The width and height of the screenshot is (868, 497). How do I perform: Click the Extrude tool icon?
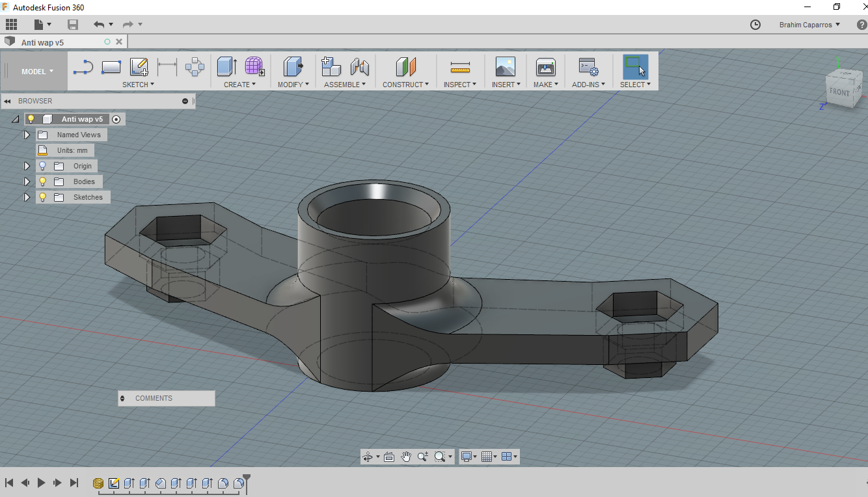point(226,66)
